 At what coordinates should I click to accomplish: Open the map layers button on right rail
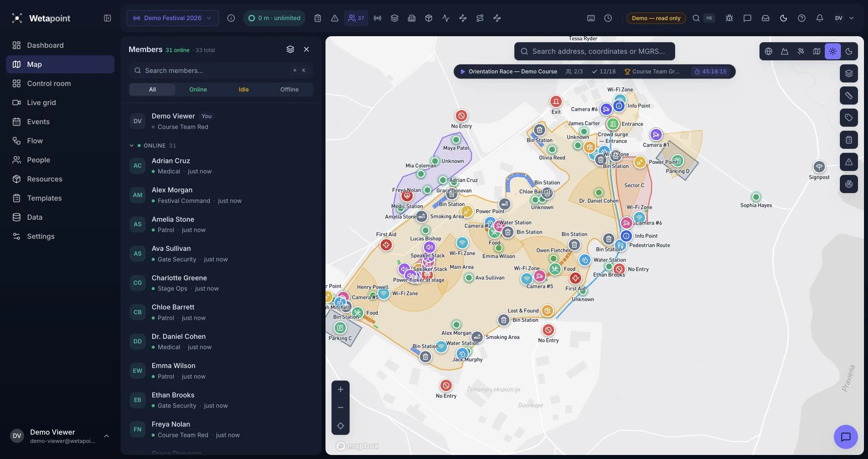tap(849, 73)
